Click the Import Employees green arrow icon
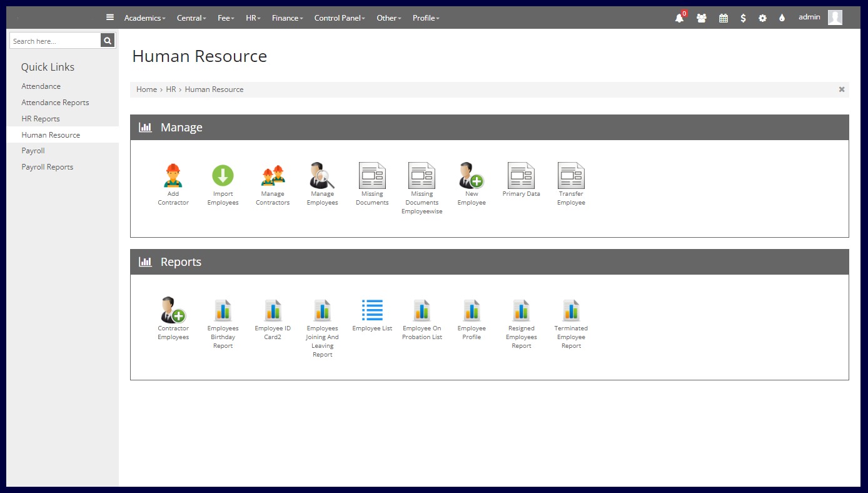The image size is (868, 493). [223, 176]
